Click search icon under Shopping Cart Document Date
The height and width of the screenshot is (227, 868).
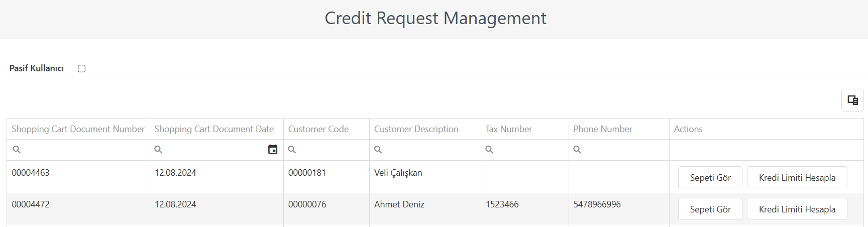pyautogui.click(x=158, y=150)
